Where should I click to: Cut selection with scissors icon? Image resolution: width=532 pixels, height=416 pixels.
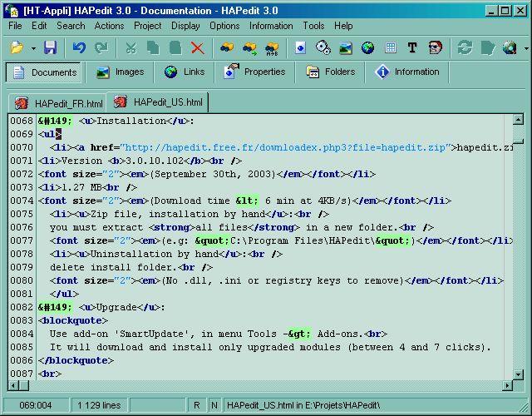coord(131,47)
